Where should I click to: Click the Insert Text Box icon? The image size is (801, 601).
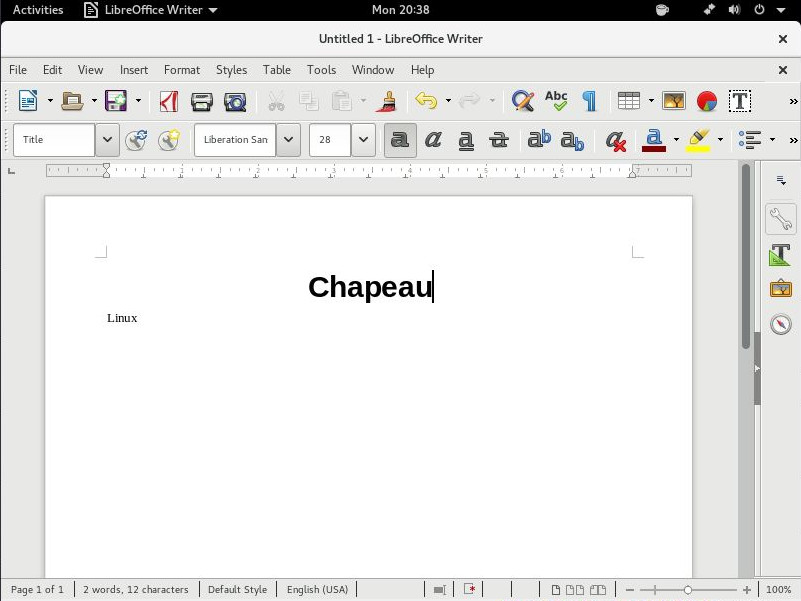pyautogui.click(x=740, y=101)
